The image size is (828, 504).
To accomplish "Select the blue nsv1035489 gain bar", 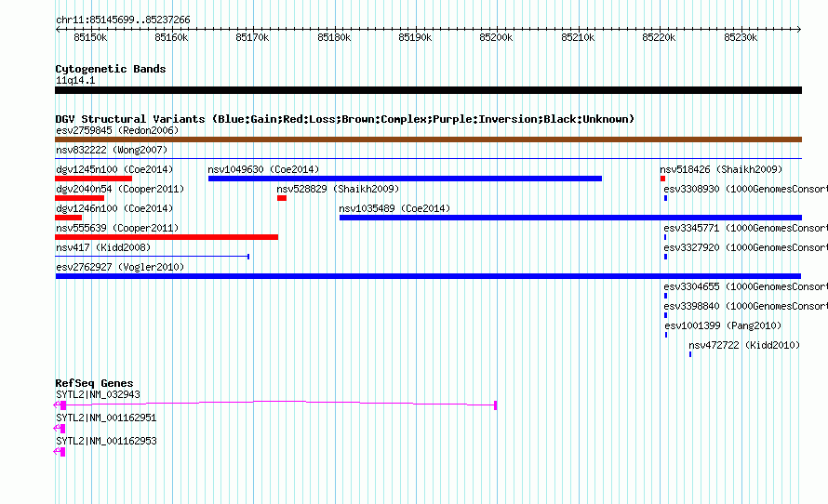I will 571,218.
